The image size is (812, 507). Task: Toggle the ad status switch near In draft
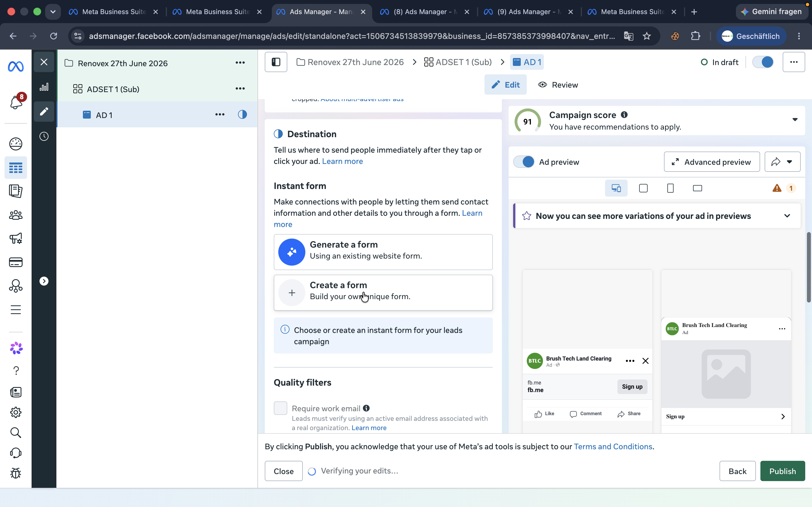click(763, 62)
